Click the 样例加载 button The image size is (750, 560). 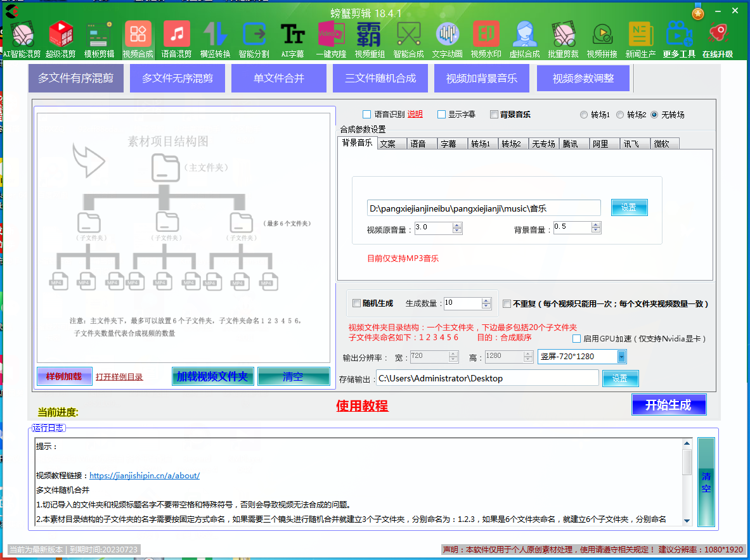tap(64, 376)
